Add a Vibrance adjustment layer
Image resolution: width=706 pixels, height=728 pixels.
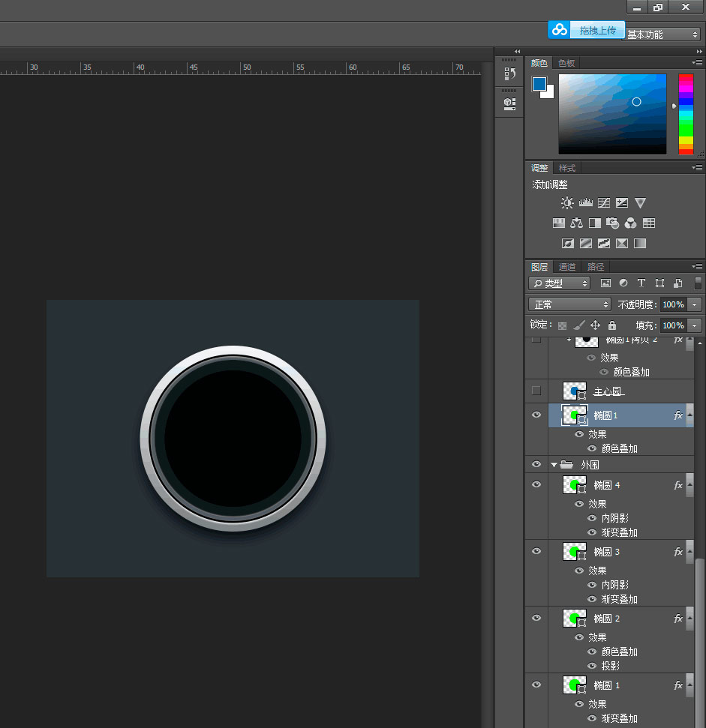point(641,203)
